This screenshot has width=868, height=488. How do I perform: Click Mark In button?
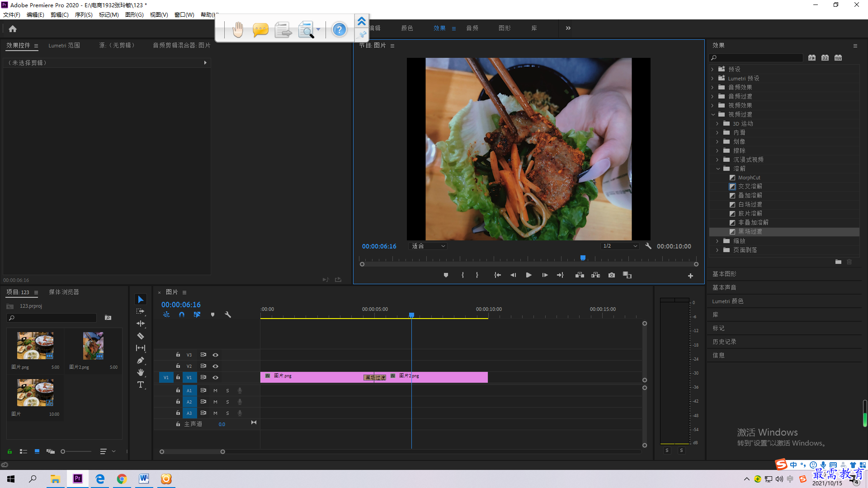[462, 275]
